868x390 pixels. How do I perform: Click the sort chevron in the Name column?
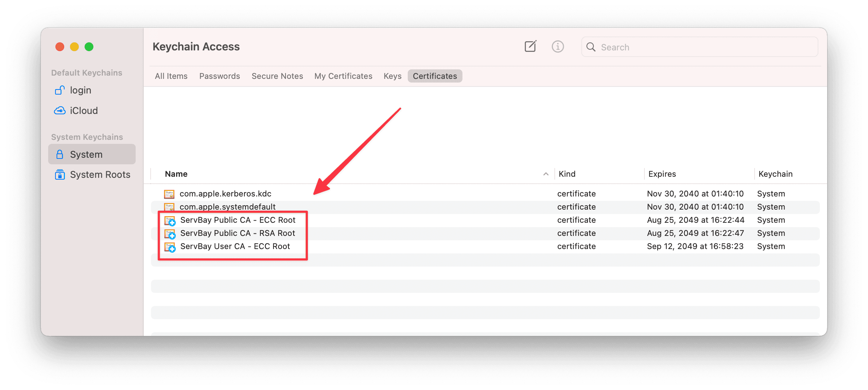pos(546,174)
